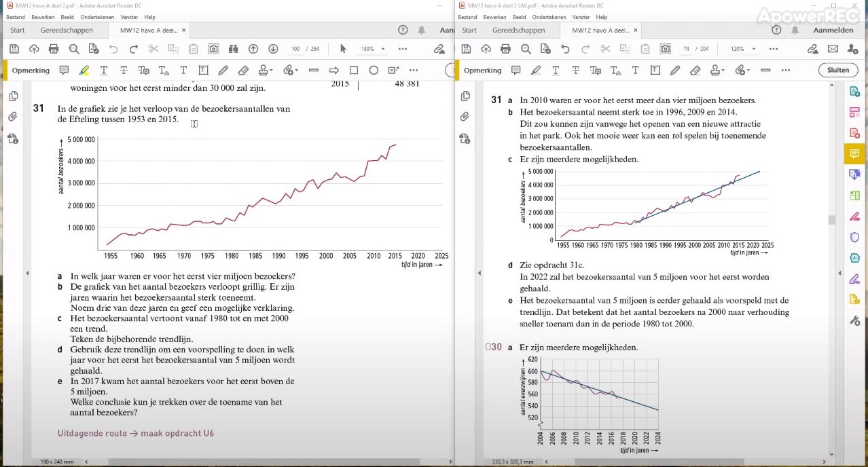Click the share link icon in right window
The height and width of the screenshot is (467, 868).
coord(813,49)
